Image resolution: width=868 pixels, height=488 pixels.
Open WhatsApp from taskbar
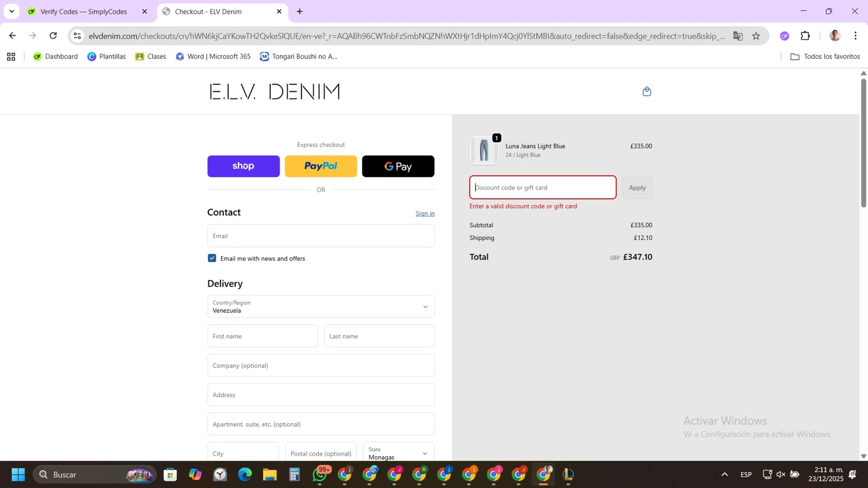click(320, 475)
